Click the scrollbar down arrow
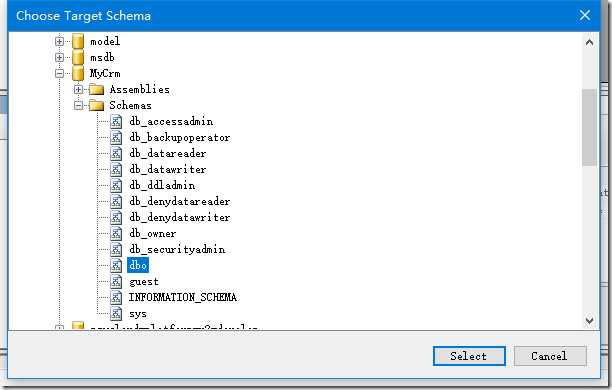 (589, 321)
